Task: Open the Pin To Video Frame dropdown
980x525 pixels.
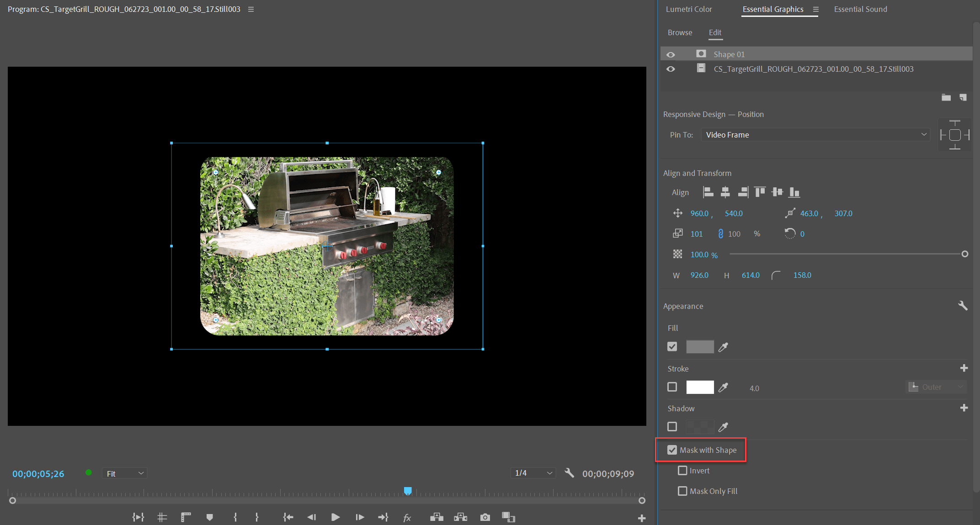Action: tap(815, 134)
